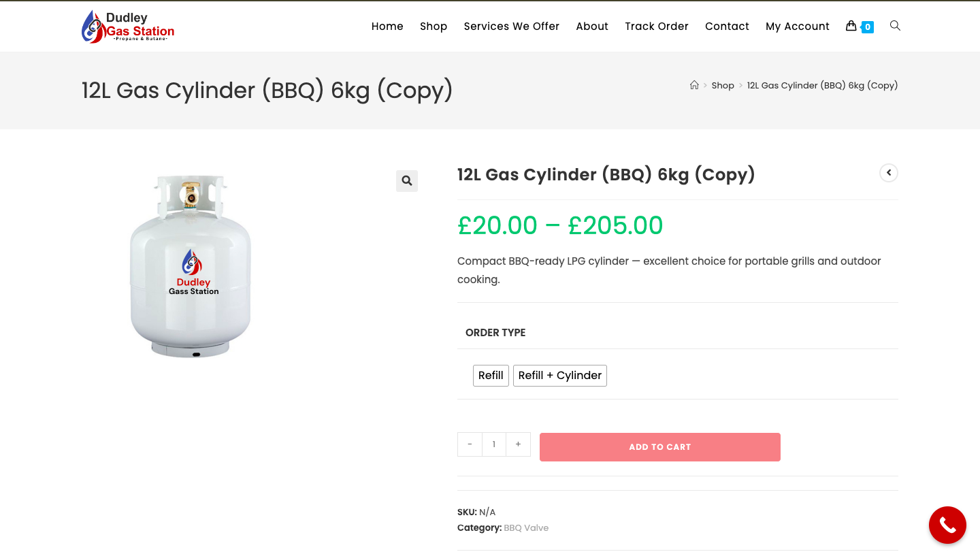Open the Contact page
The height and width of the screenshot is (554, 980).
pos(727,26)
